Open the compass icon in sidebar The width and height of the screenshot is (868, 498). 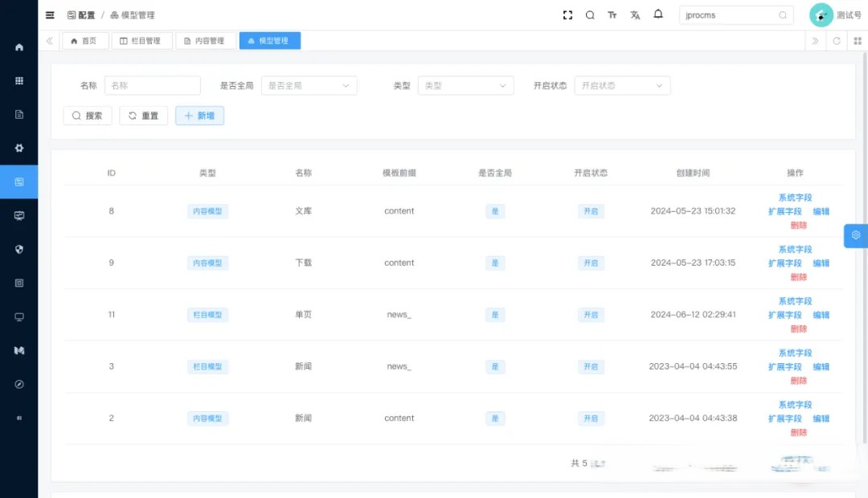click(19, 385)
